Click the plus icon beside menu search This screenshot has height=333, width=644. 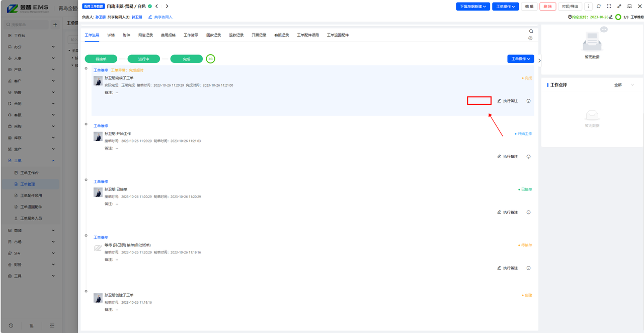click(55, 25)
